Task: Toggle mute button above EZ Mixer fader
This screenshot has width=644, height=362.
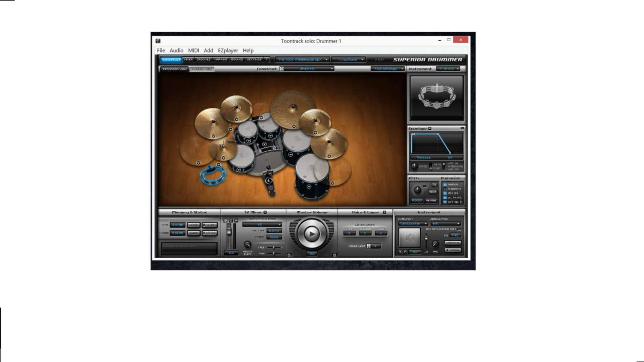Action: coord(236,221)
